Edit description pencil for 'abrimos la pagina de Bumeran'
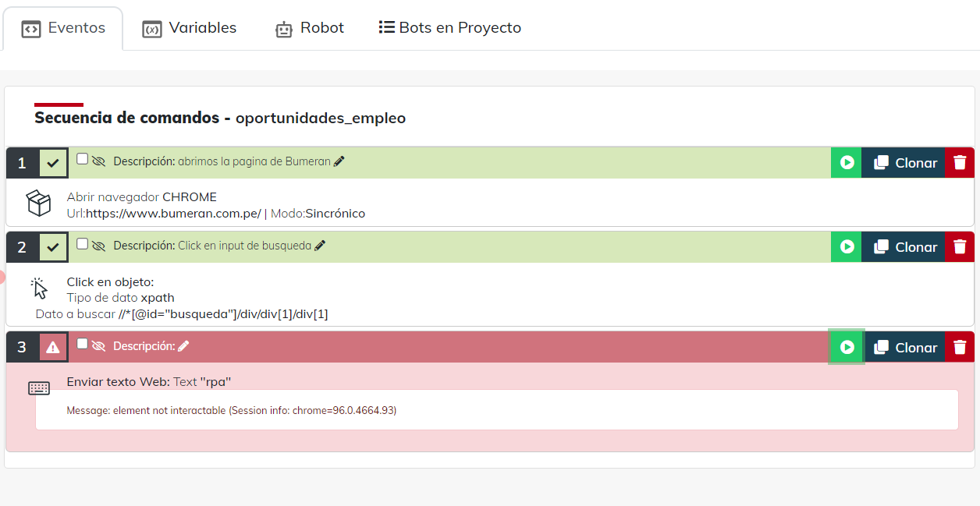This screenshot has width=980, height=506. click(339, 161)
